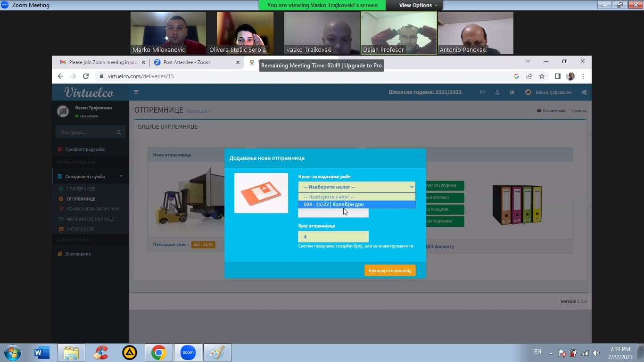
Task: Click the settings gears icon in header
Action: click(584, 92)
